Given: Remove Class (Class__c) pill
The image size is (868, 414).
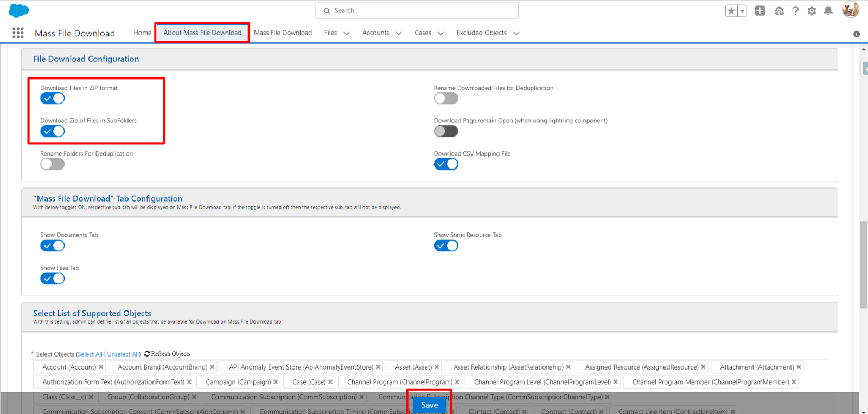Looking at the screenshot, I should (91, 397).
